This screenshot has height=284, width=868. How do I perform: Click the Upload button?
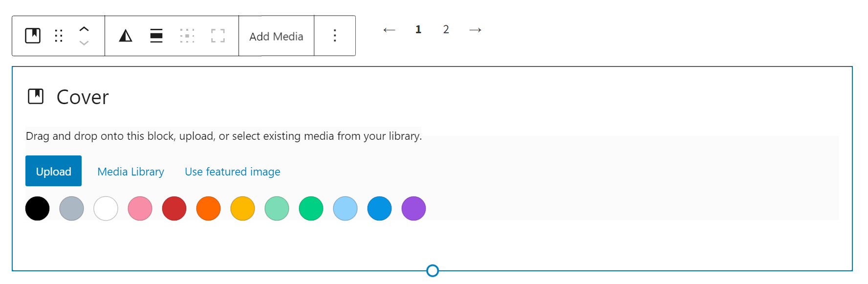pos(53,171)
